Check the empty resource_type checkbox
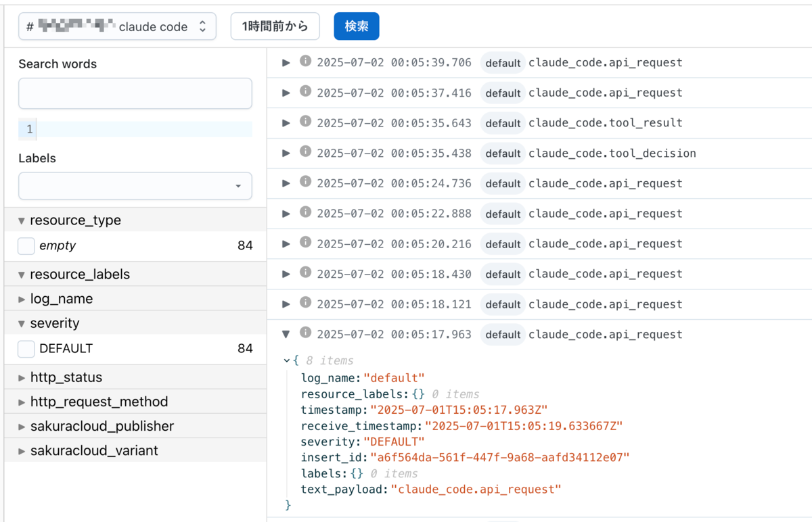Screen dimensions: 812x522 tap(26, 246)
